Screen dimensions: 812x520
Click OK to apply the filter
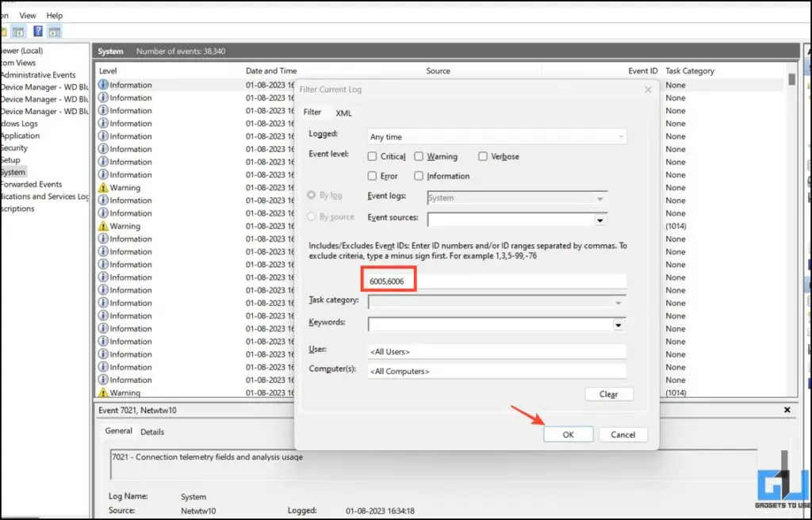tap(568, 434)
